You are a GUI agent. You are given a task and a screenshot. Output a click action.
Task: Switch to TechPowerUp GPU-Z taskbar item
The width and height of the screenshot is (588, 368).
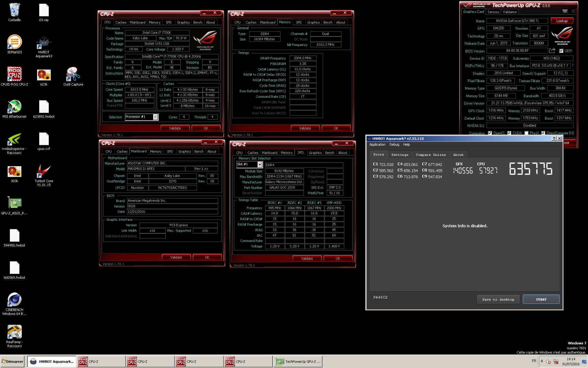tap(298, 362)
